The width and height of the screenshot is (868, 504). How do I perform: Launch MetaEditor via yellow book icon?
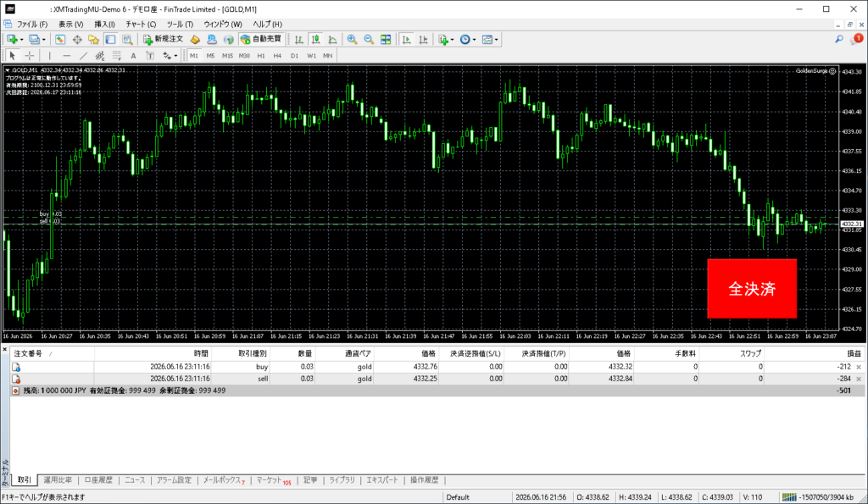[x=195, y=39]
